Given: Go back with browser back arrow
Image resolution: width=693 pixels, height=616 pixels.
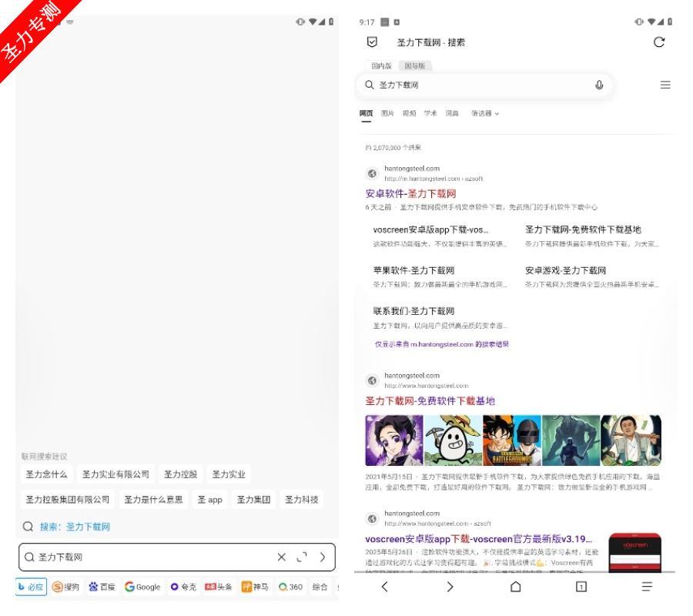Looking at the screenshot, I should tap(384, 587).
